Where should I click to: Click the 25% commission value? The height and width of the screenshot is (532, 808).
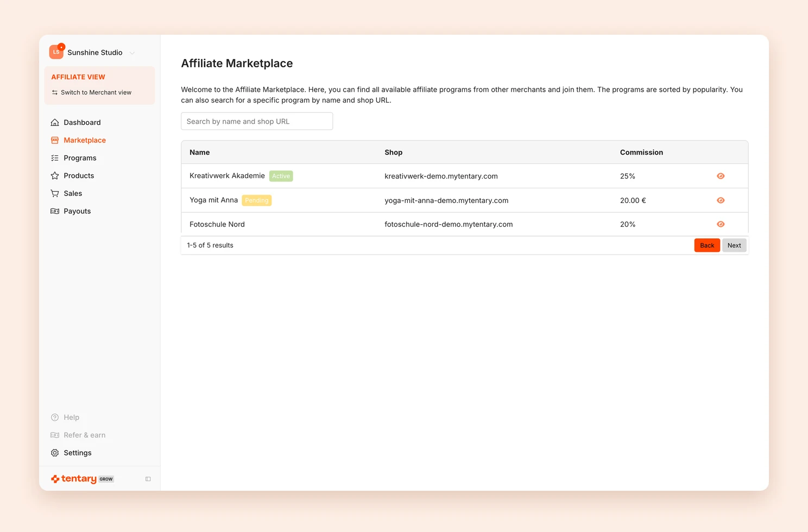click(628, 176)
